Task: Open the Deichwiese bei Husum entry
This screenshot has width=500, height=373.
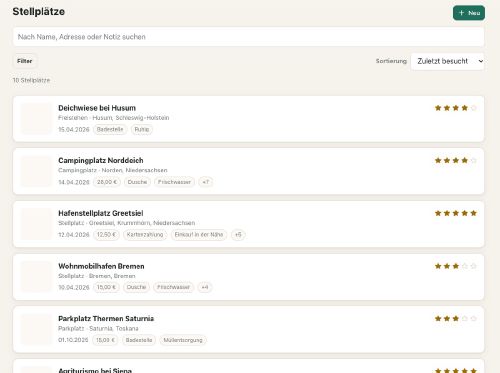Action: [248, 119]
